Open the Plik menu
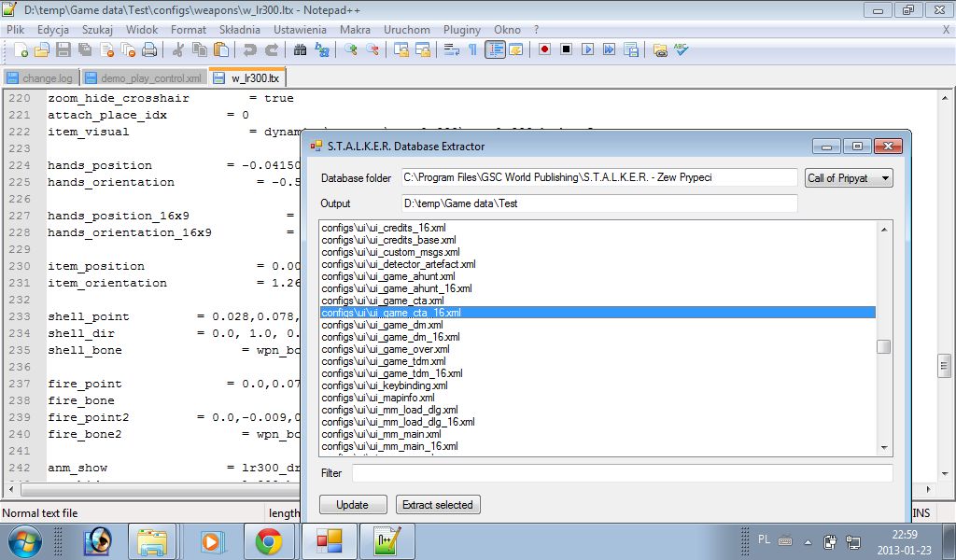Screen dimensions: 956x560 [x=16, y=29]
